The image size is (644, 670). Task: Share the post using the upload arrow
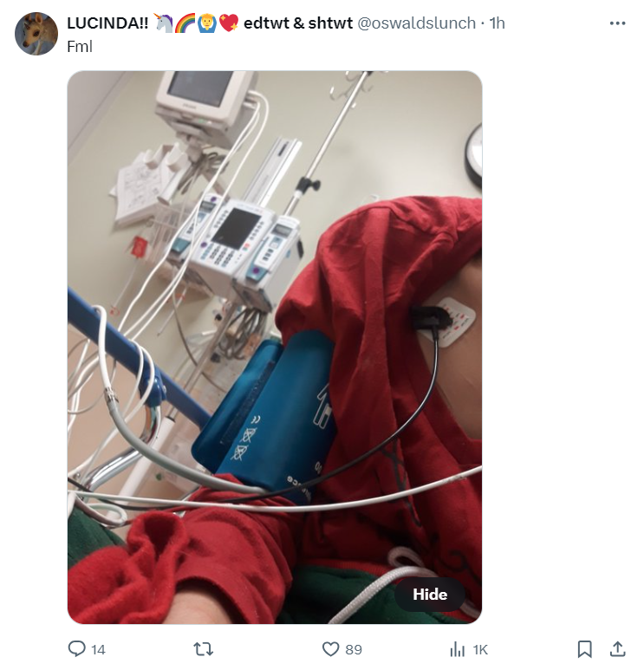(617, 648)
